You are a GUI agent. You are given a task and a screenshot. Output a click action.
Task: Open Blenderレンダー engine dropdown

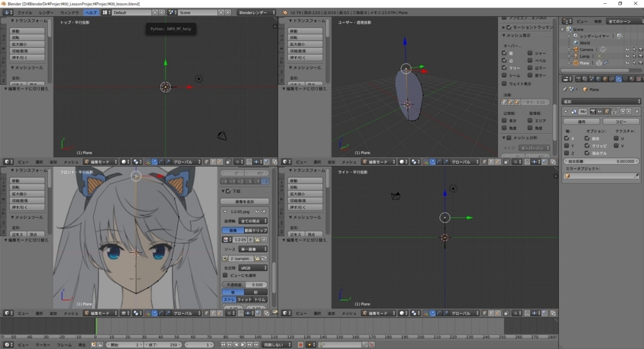(257, 13)
